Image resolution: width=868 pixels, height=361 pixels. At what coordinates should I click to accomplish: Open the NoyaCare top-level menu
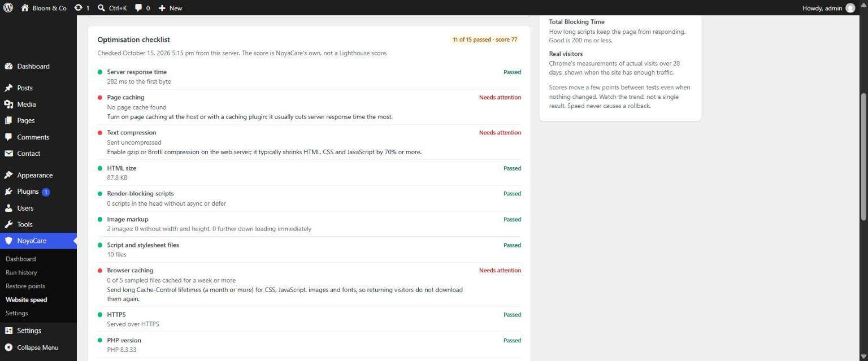pos(38,241)
